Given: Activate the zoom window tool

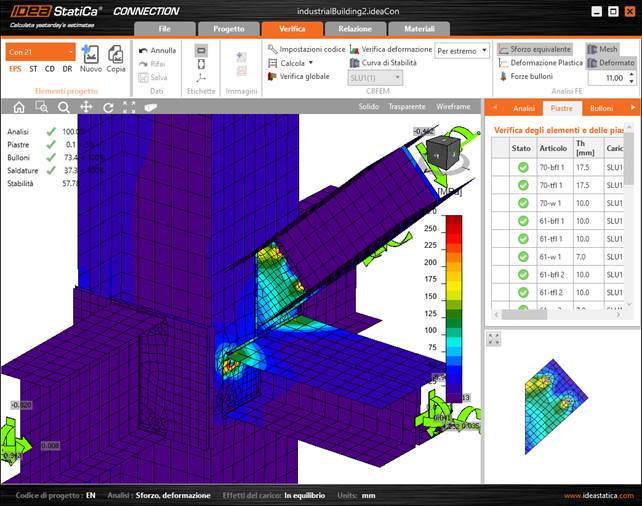Looking at the screenshot, I should [41, 107].
